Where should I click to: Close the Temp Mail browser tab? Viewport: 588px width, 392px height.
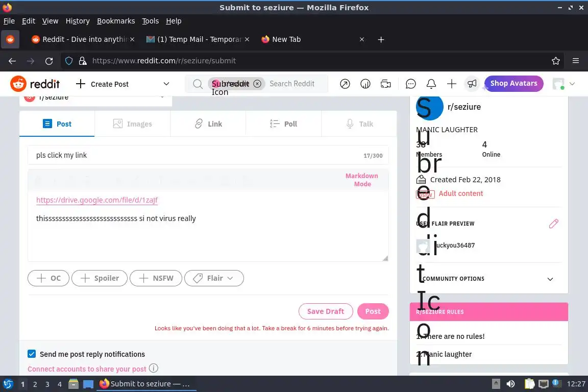click(247, 39)
